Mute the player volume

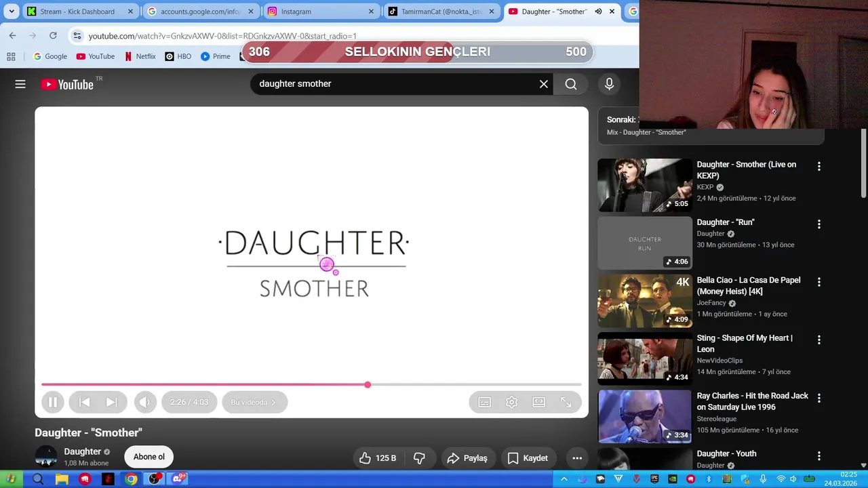point(144,402)
